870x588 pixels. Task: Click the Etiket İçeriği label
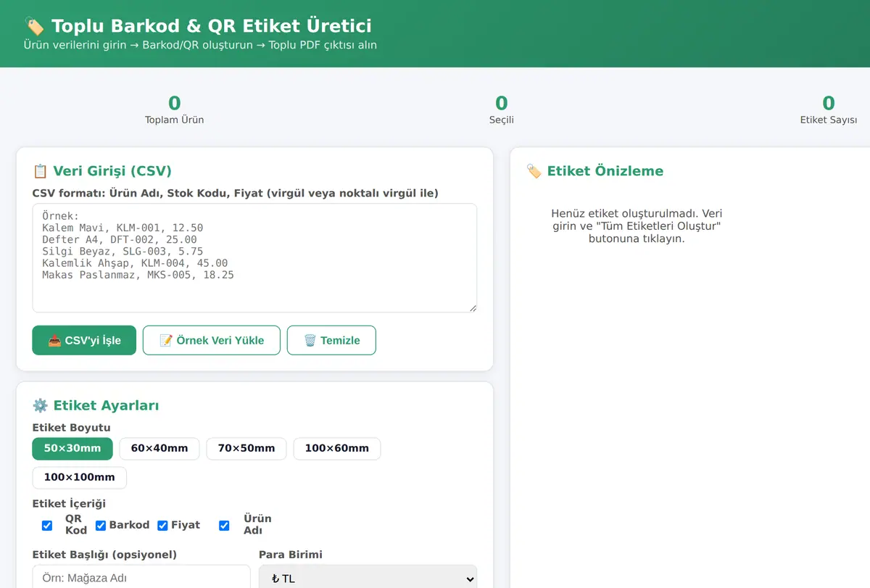coord(70,504)
